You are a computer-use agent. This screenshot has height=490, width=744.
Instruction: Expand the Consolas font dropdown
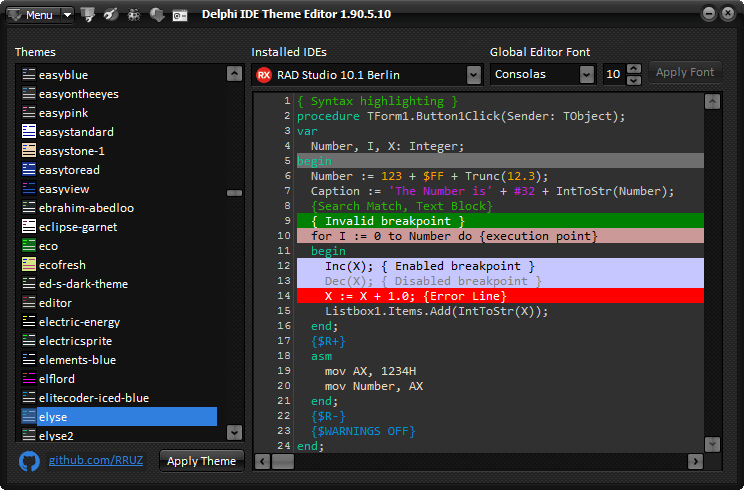585,75
